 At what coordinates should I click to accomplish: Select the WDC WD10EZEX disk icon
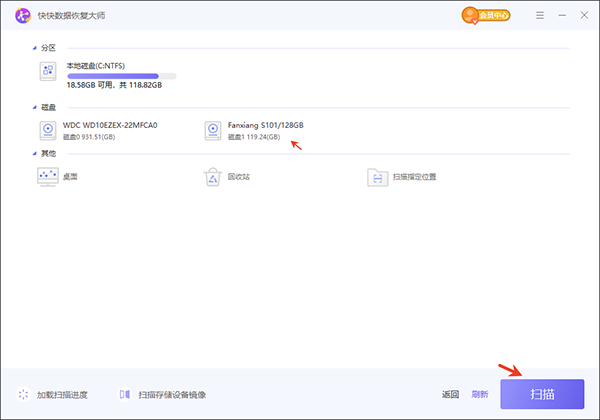(48, 131)
